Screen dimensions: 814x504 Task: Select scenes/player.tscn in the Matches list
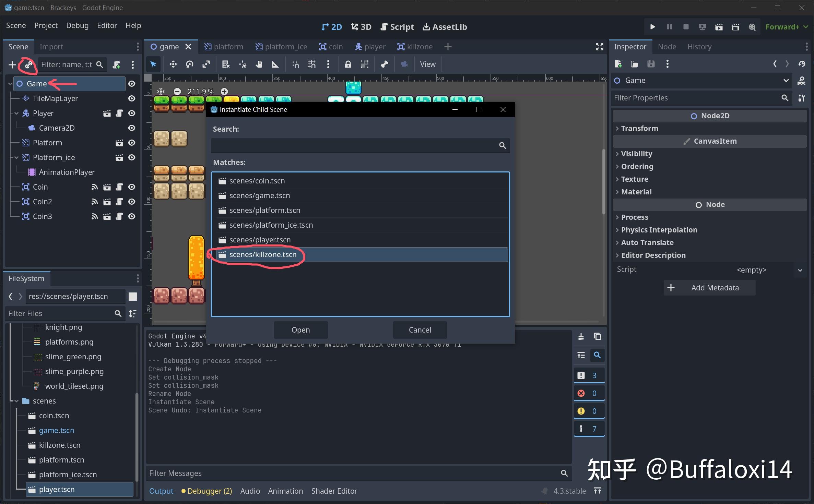coord(260,239)
